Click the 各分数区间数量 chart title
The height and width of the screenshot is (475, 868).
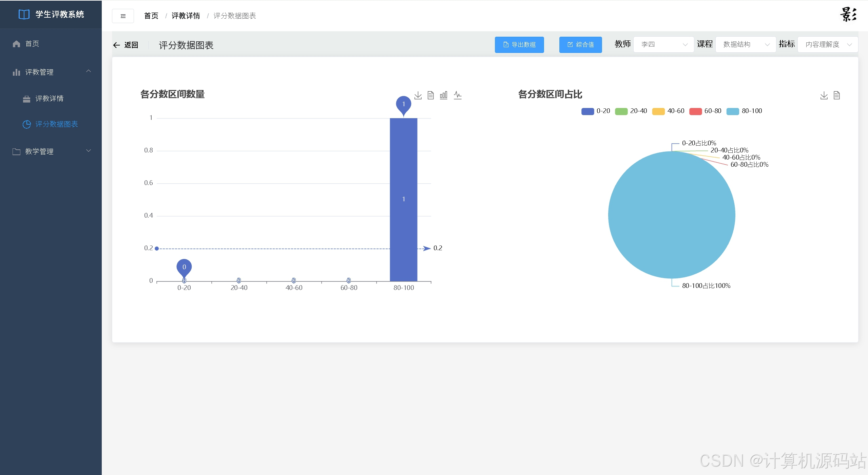[172, 94]
